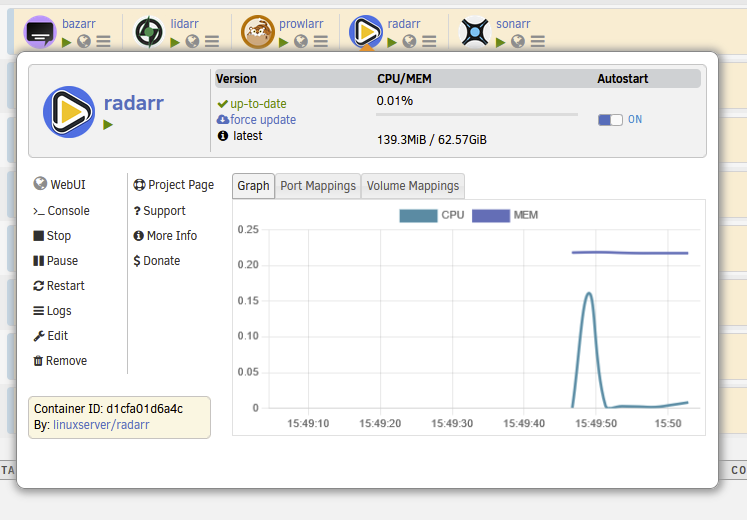Click the radarr title in the popup
747x520 pixels.
point(134,103)
